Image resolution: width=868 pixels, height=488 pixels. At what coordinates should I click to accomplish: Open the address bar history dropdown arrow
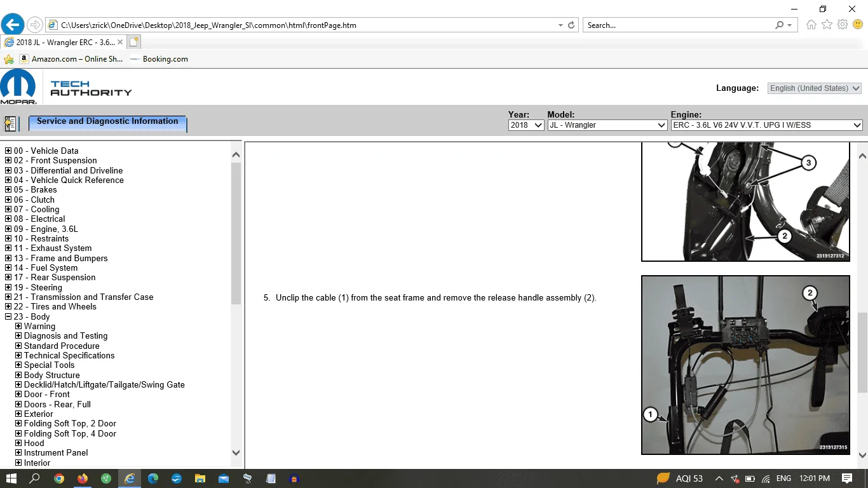tap(560, 25)
